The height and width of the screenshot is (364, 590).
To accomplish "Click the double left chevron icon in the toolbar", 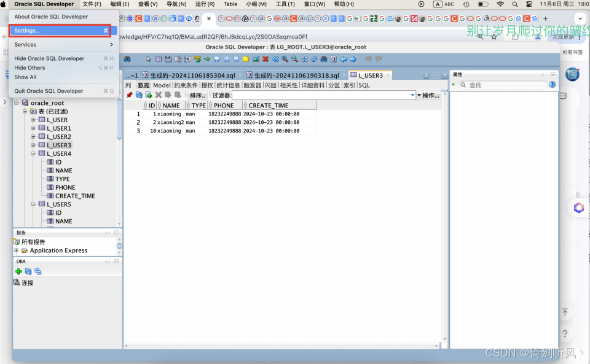I will coord(275,59).
